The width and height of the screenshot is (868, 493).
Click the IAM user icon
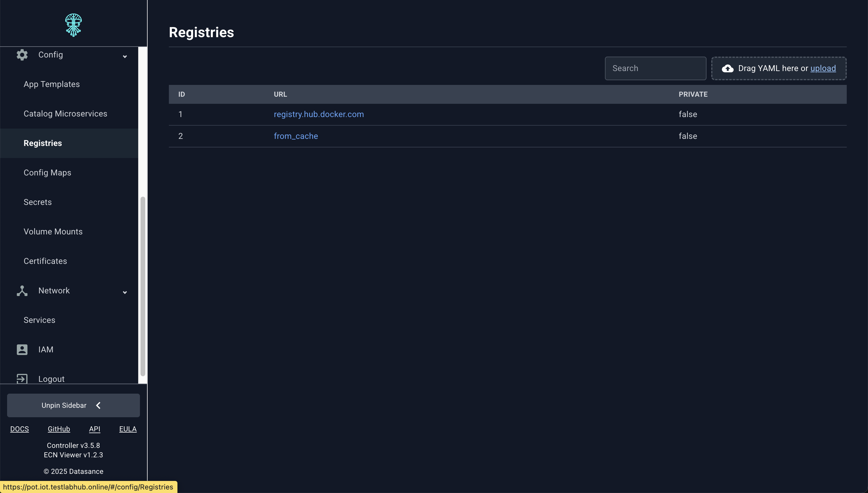[22, 349]
